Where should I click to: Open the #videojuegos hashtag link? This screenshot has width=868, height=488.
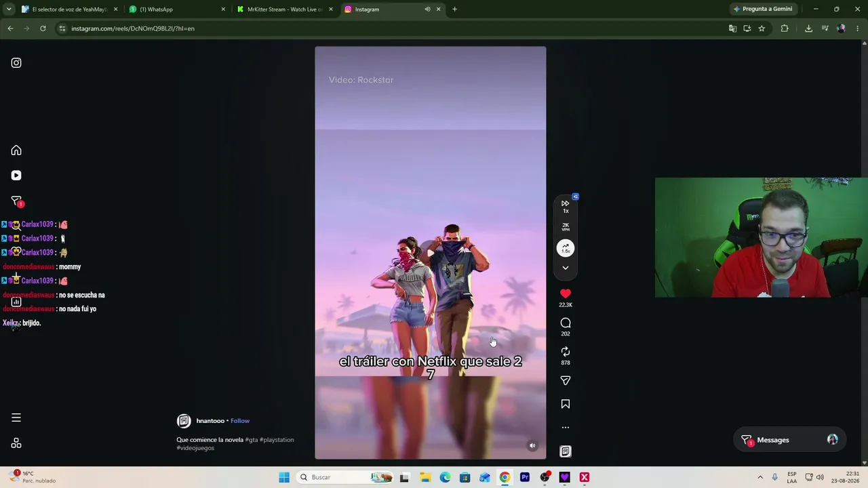tap(195, 448)
